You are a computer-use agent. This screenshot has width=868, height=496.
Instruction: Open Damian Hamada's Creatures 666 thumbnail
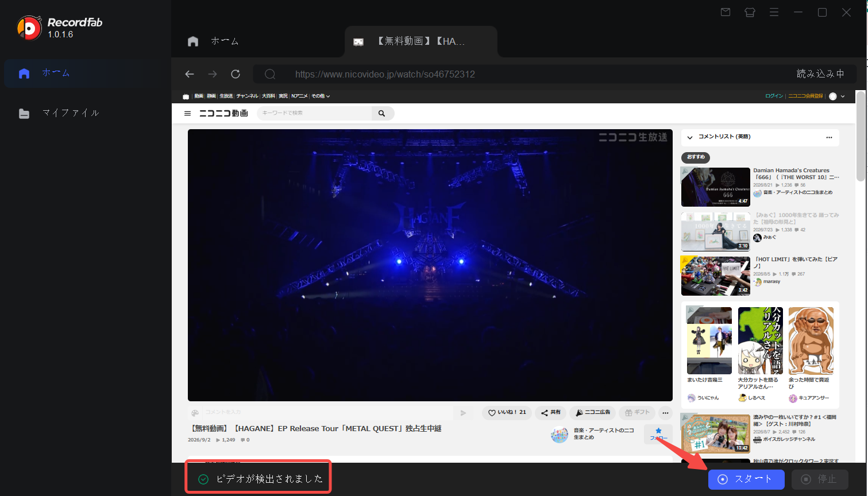click(716, 187)
